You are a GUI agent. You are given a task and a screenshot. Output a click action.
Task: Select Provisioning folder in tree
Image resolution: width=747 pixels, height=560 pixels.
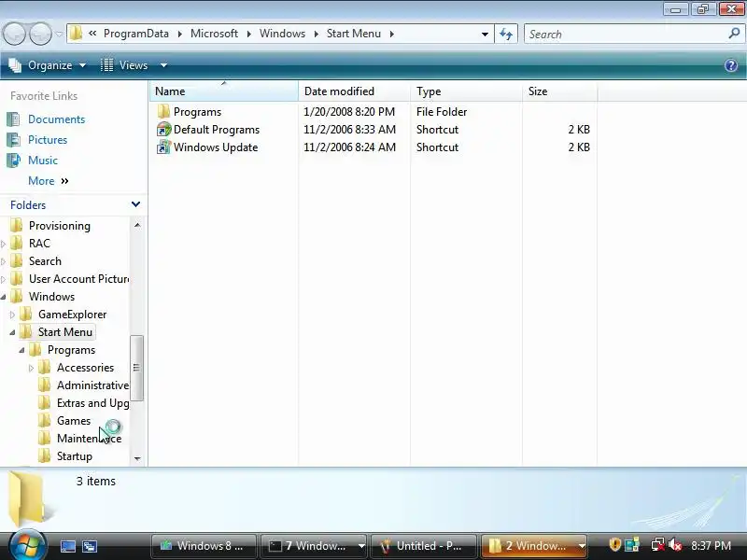click(60, 226)
